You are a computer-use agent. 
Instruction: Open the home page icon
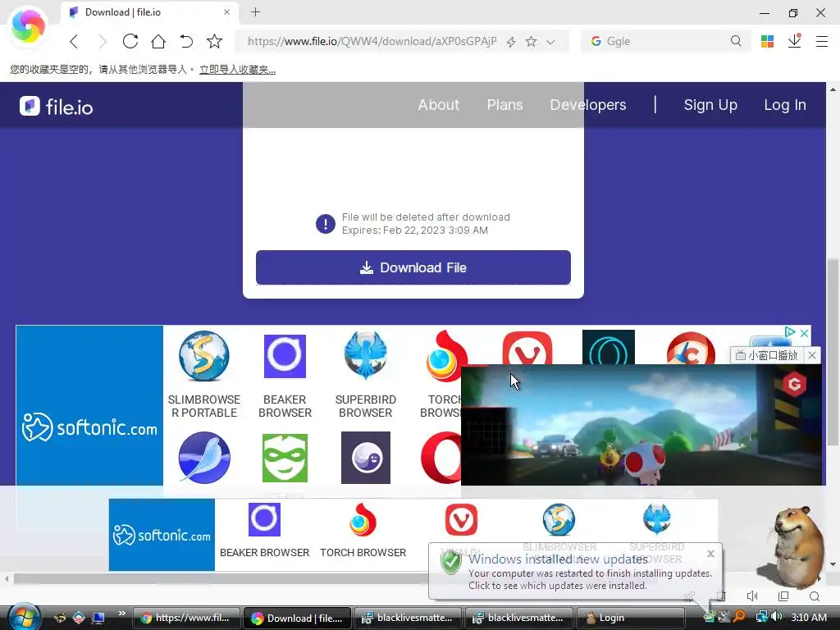coord(158,41)
